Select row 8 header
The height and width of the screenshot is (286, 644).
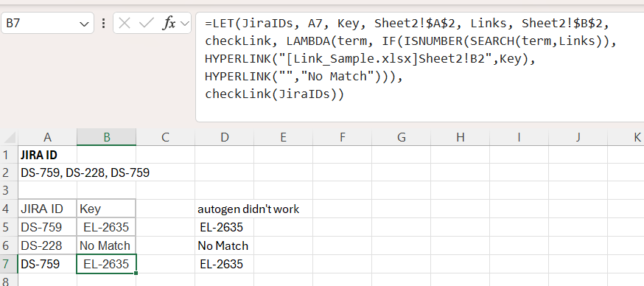pyautogui.click(x=9, y=280)
